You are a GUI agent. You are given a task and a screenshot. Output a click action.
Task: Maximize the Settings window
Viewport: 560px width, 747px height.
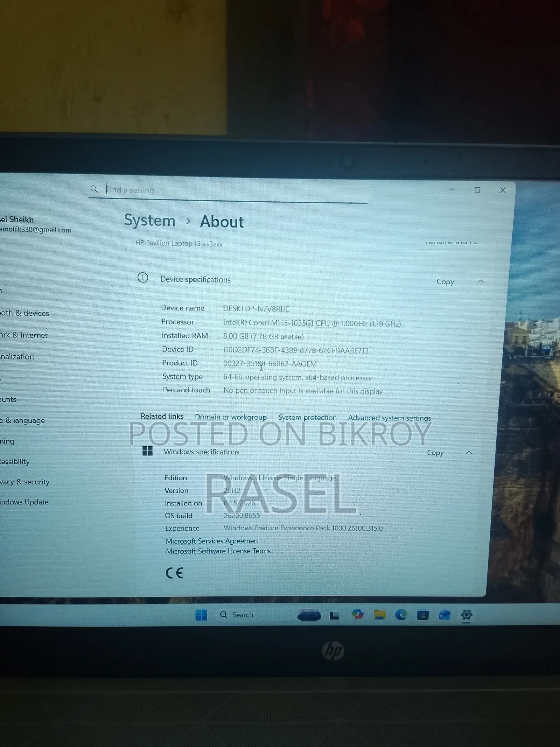pos(477,190)
